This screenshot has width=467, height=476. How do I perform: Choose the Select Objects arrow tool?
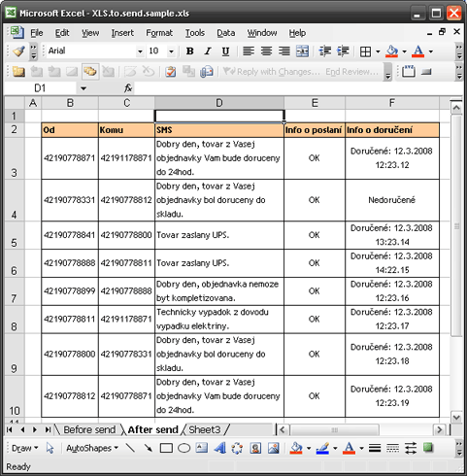click(50, 448)
